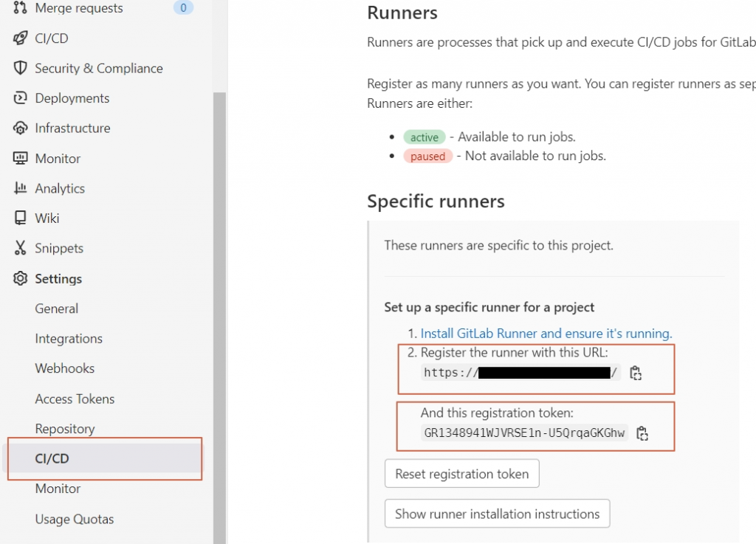Screen dimensions: 756x544
Task: Click the red paused status badge
Action: (427, 156)
